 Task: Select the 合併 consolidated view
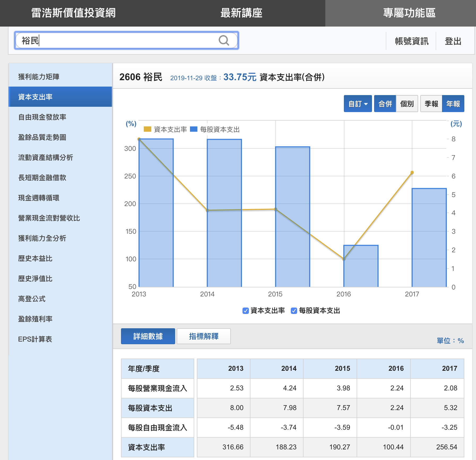click(x=385, y=104)
